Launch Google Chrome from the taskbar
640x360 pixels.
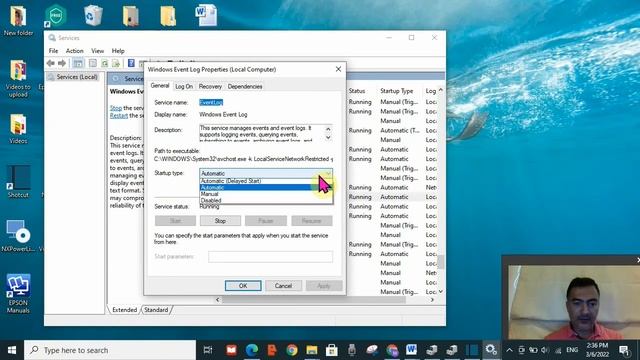291,350
